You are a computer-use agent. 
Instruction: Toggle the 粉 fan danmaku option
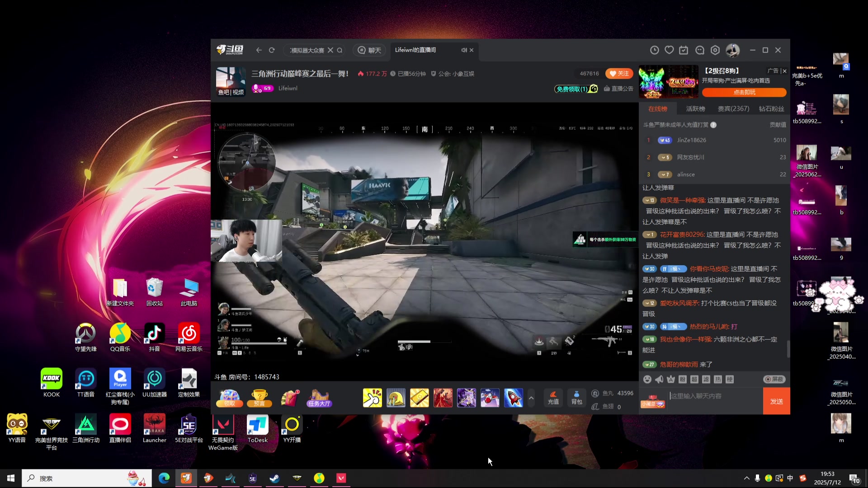tap(683, 379)
